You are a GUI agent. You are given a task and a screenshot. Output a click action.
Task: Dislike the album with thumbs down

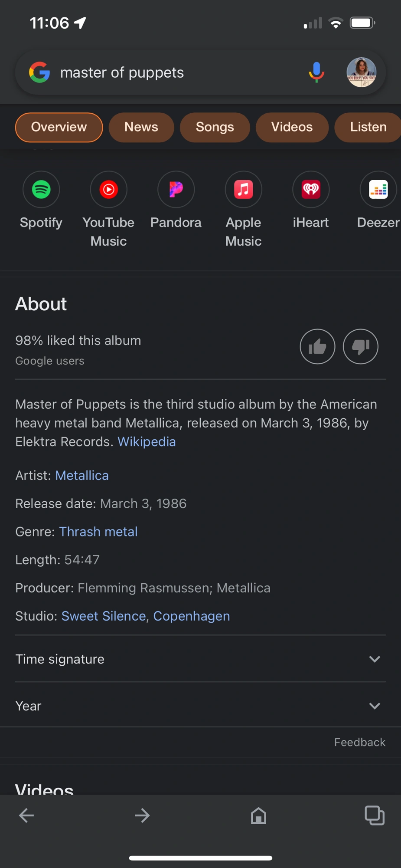[x=360, y=346]
